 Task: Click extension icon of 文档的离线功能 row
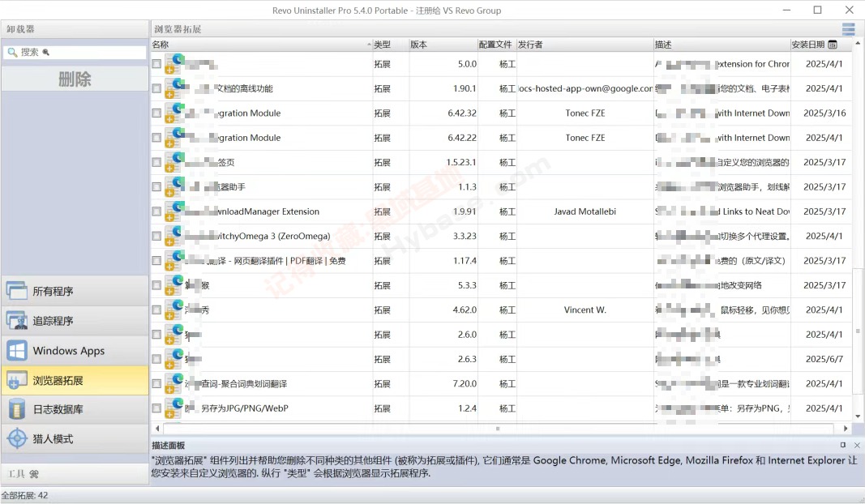pyautogui.click(x=174, y=88)
